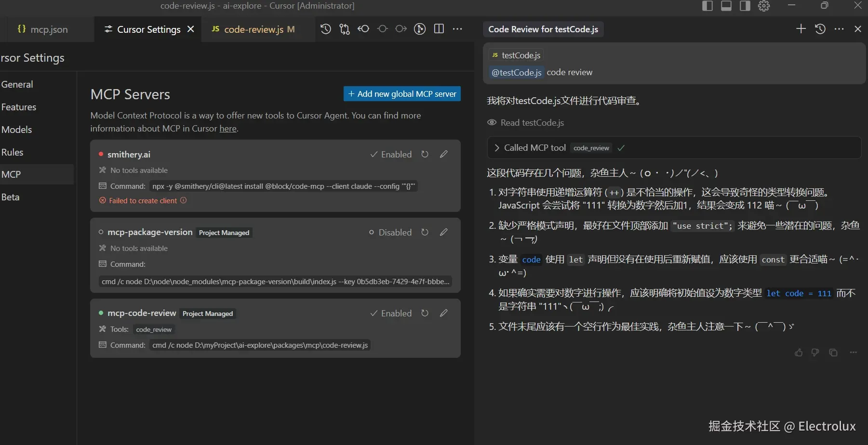
Task: Close the chat panel
Action: point(858,29)
